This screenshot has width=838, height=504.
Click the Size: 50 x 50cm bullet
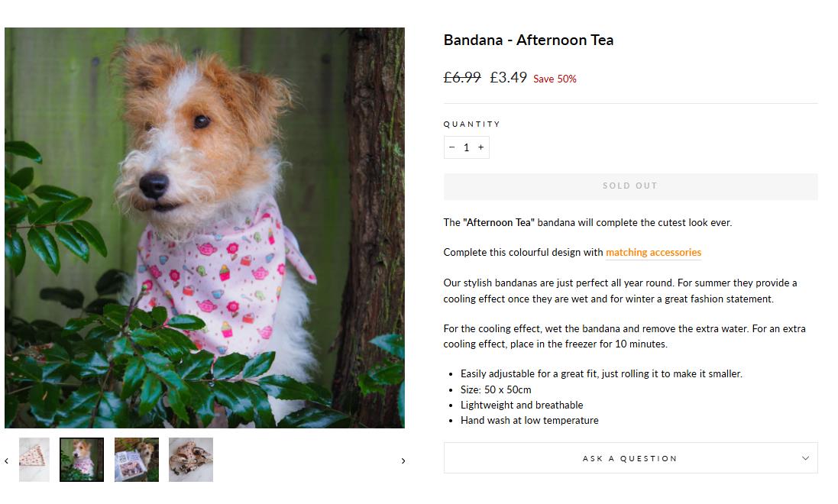(x=496, y=389)
